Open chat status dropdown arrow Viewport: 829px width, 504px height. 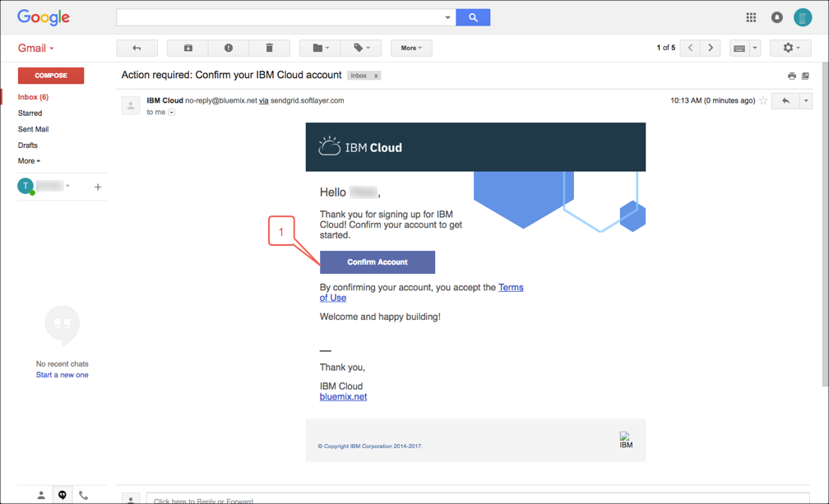[x=67, y=186]
